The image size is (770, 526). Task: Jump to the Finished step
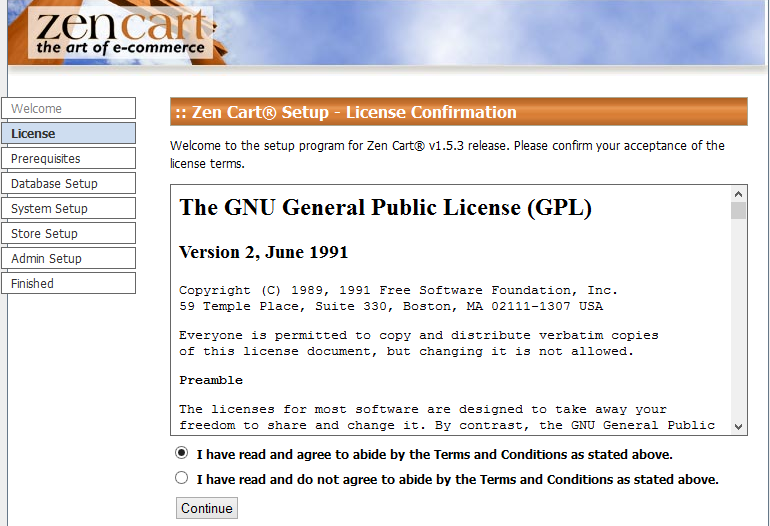(69, 283)
